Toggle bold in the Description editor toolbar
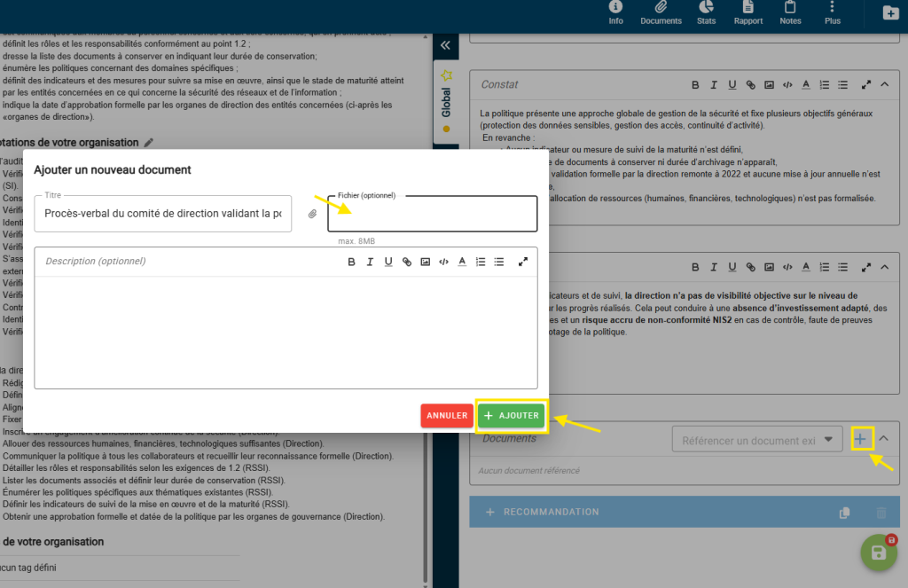The width and height of the screenshot is (908, 588). coord(351,262)
